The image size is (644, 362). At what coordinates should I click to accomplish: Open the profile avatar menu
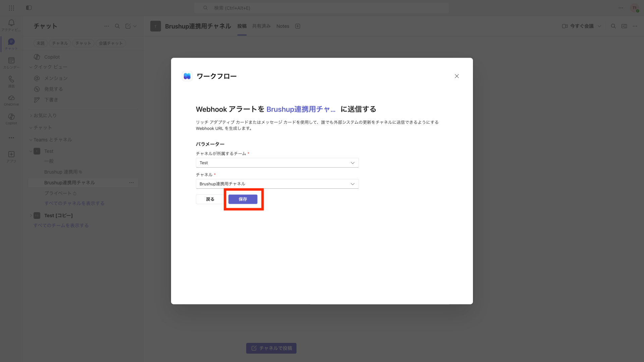click(x=635, y=8)
